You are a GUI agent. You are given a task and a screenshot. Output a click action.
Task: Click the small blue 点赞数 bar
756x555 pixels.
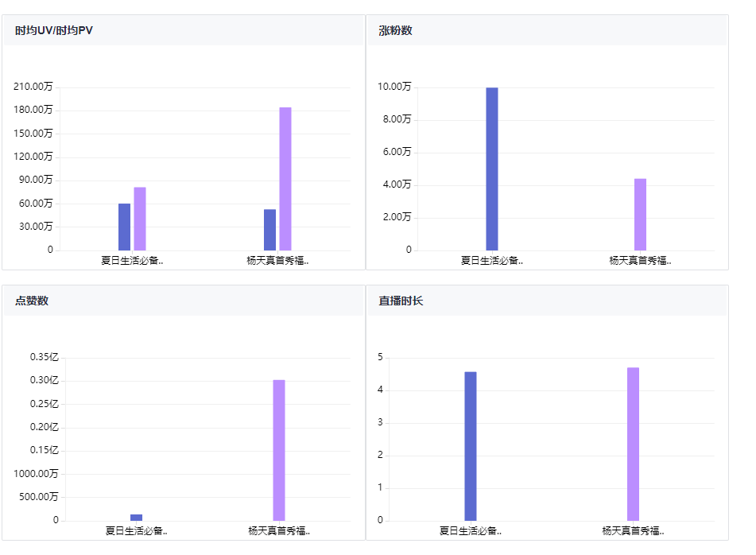pos(137,518)
